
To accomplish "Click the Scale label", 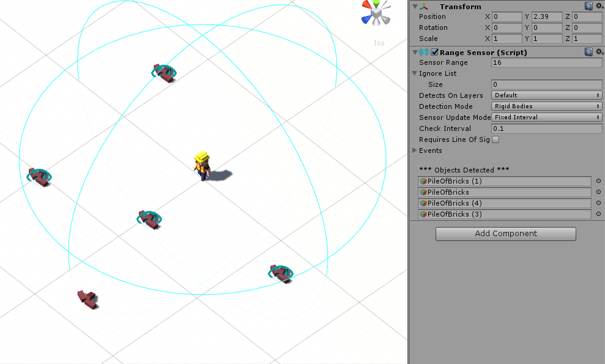I will 428,39.
